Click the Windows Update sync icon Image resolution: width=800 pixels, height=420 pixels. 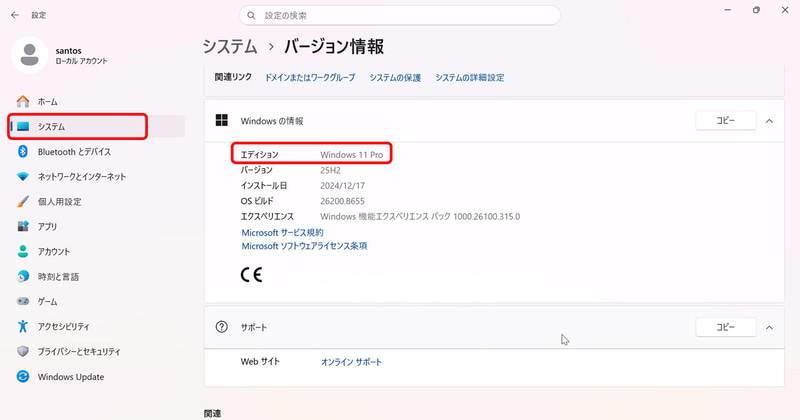click(23, 377)
